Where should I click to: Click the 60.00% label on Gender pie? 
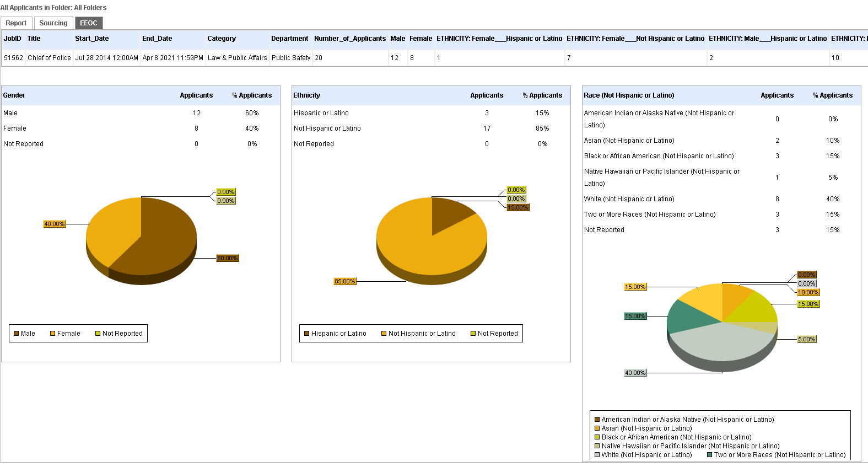coord(228,258)
